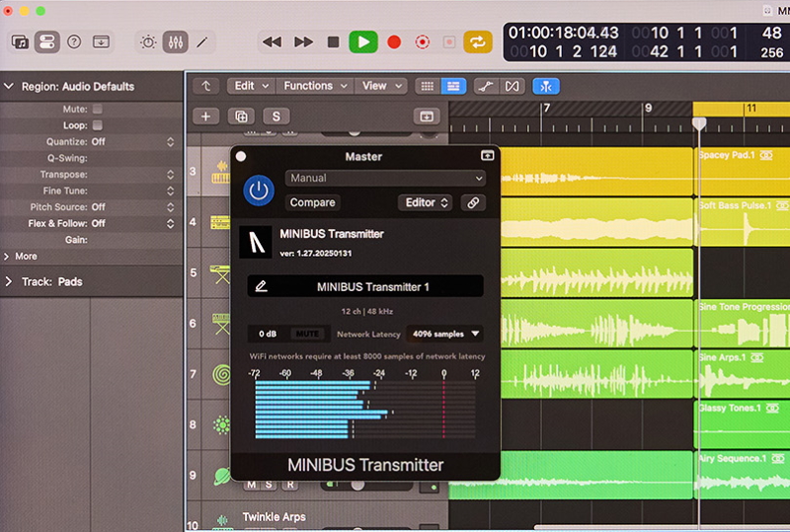Click the plug-in Link chain button

(473, 202)
